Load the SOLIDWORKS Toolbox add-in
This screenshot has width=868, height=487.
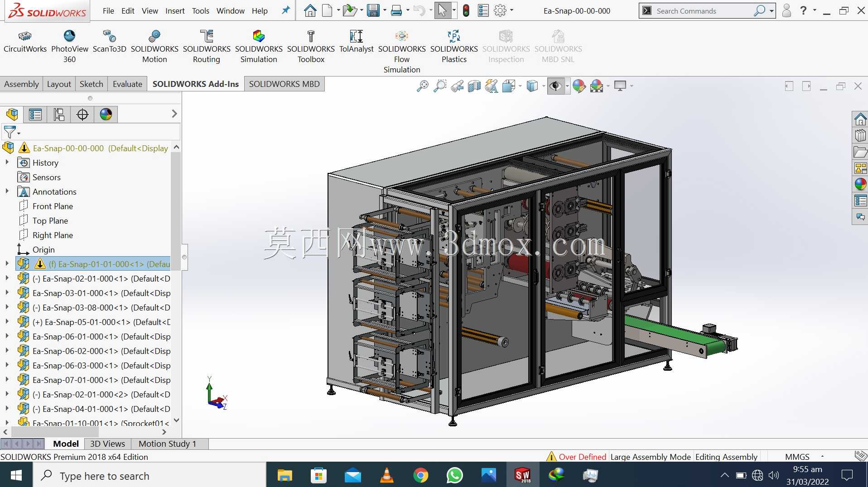(311, 47)
